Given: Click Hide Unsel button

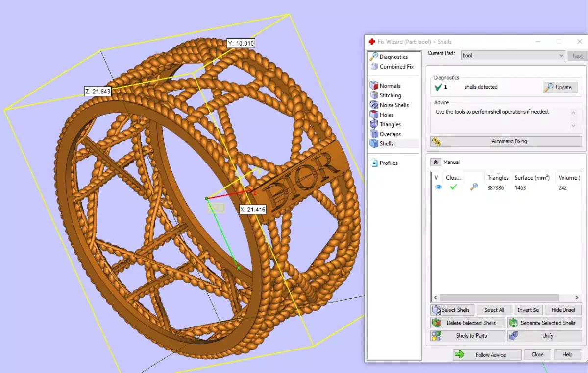Looking at the screenshot, I should [563, 310].
